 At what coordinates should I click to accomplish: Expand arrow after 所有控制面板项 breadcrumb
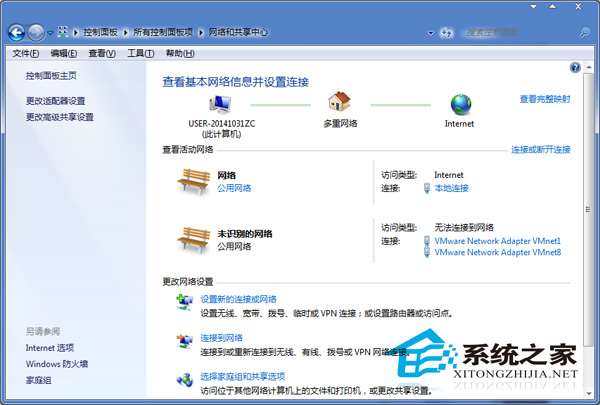point(201,33)
